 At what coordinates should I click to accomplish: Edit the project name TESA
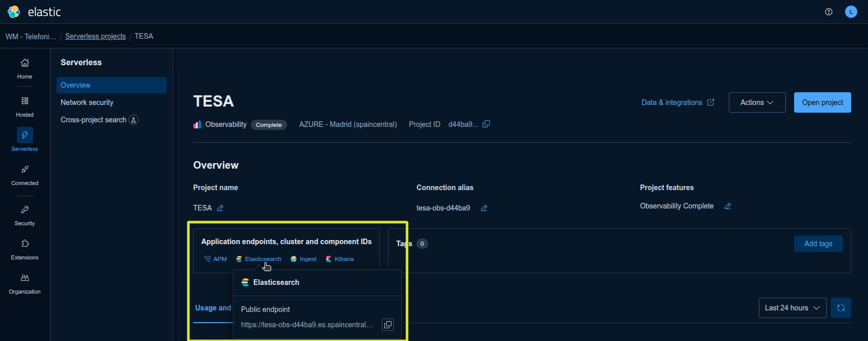coord(220,208)
